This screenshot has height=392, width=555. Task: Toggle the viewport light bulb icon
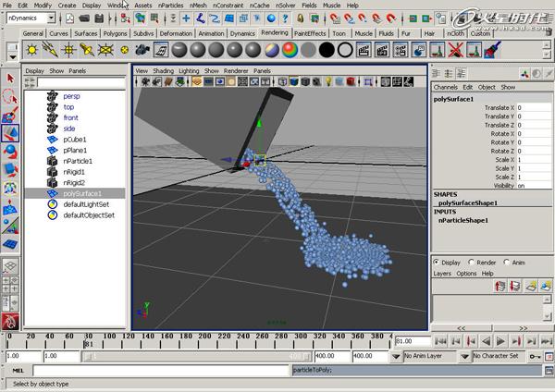point(328,81)
